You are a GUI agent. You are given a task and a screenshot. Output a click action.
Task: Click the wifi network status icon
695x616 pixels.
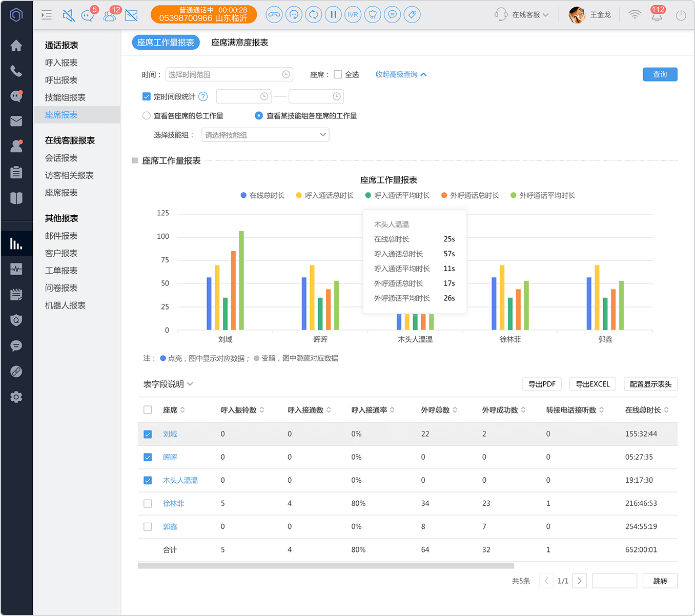tap(635, 15)
